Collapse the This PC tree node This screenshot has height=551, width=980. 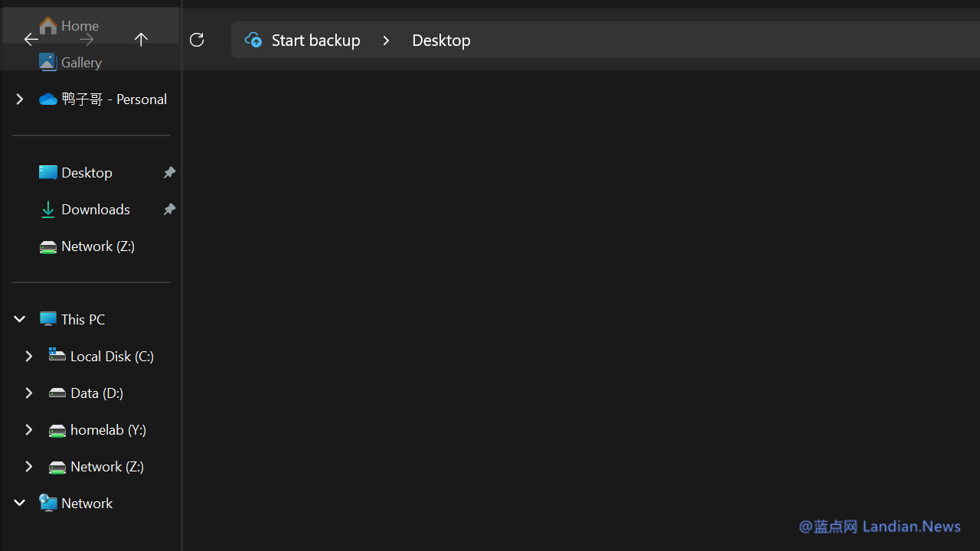point(20,319)
